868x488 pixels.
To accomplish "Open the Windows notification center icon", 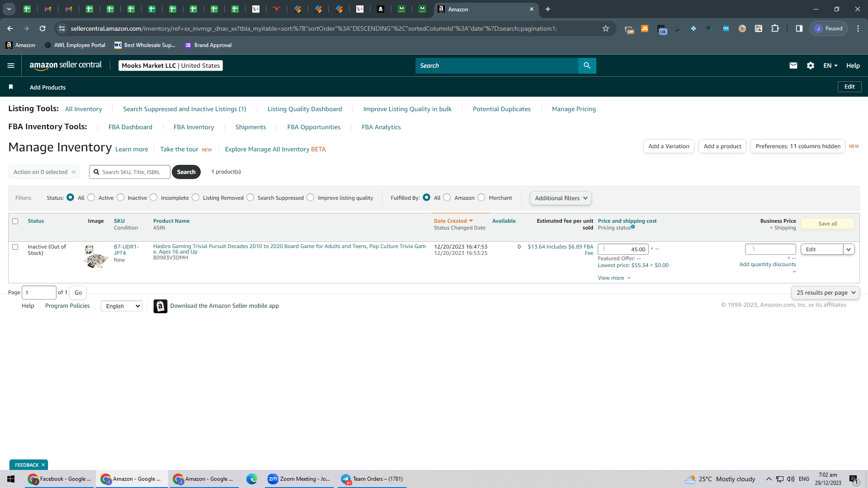I will pos(854,479).
